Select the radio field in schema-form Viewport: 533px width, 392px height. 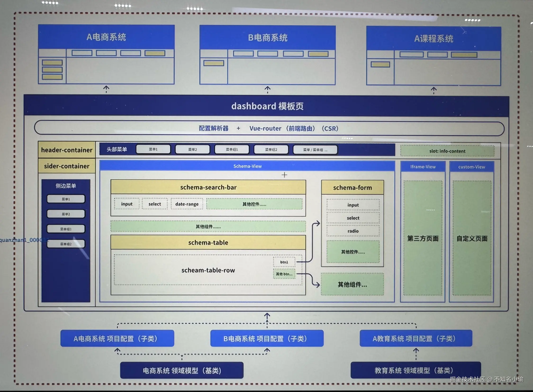pyautogui.click(x=353, y=231)
